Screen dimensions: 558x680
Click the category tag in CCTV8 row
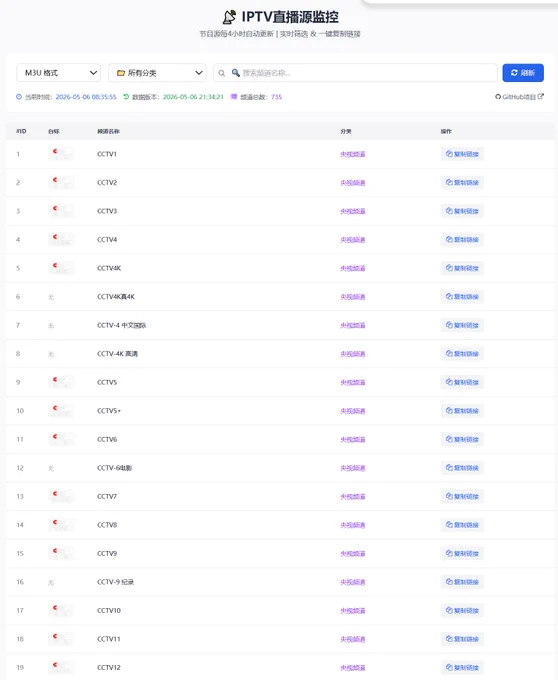pos(353,525)
